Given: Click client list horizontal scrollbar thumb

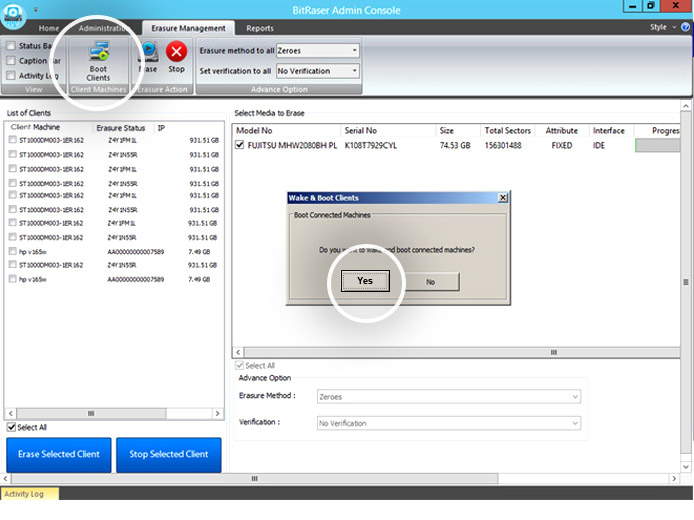Looking at the screenshot, I should 91,413.
